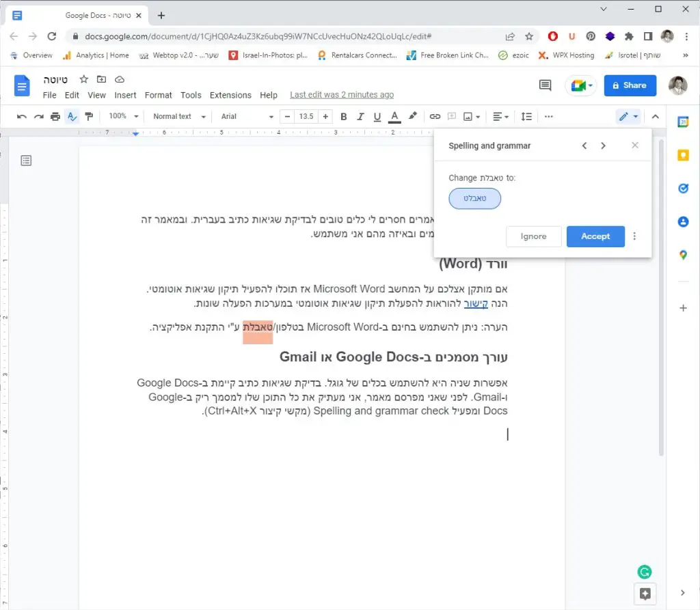700x610 pixels.
Task: Open the zoom 100% dropdown
Action: (123, 116)
